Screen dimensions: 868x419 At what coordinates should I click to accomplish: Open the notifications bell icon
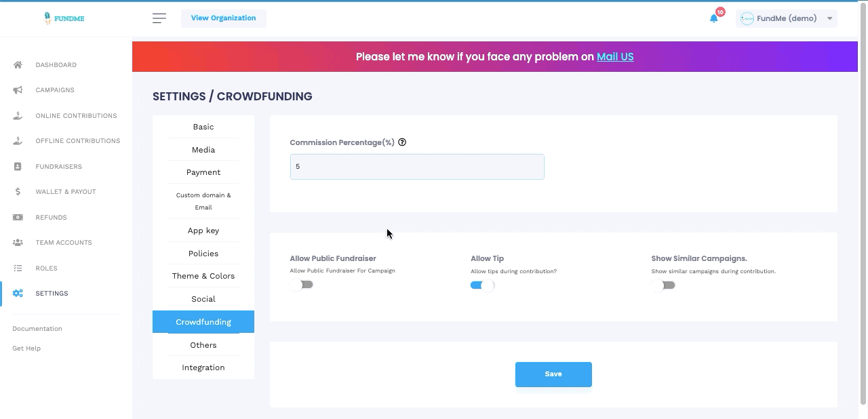pyautogui.click(x=714, y=18)
